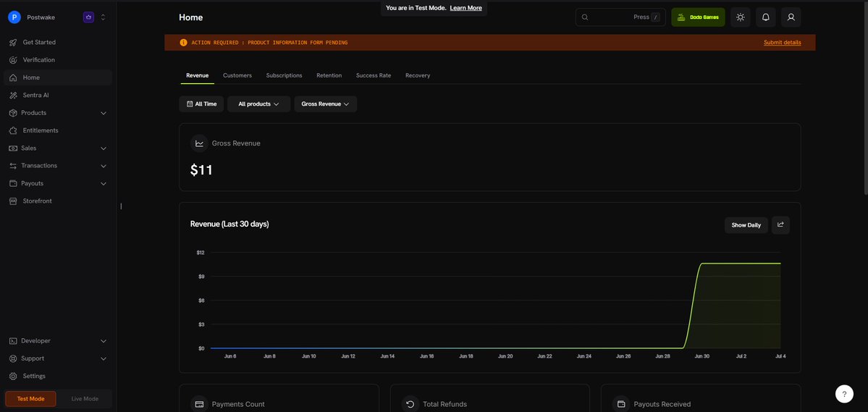This screenshot has height=412, width=868.
Task: Click into the search field
Action: coord(620,17)
